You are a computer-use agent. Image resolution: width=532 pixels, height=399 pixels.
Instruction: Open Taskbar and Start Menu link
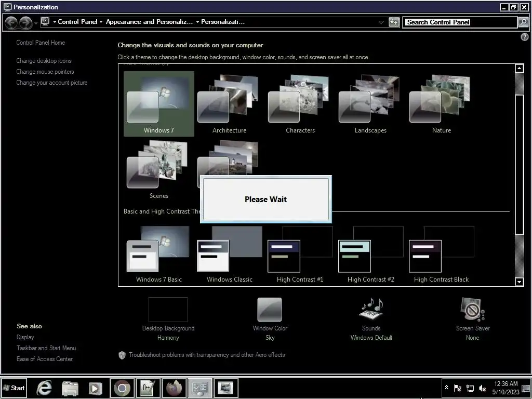pyautogui.click(x=46, y=348)
